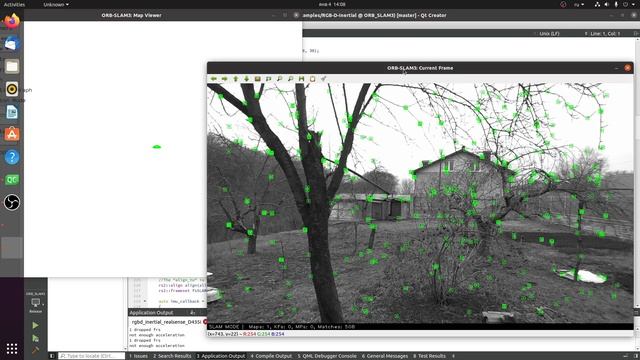
Task: Reset zoom to original size in Current Frame
Action: [x=258, y=78]
